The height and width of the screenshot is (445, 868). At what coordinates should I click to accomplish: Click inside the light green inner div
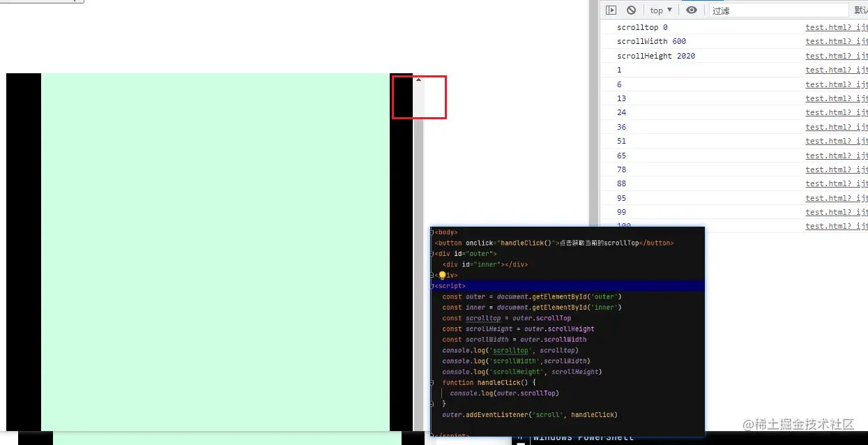215,252
